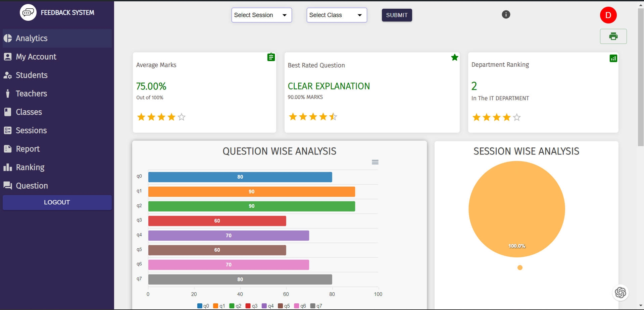Toggle q5 series in chart legend
Screen dimensions: 644x310
pyautogui.click(x=284, y=306)
